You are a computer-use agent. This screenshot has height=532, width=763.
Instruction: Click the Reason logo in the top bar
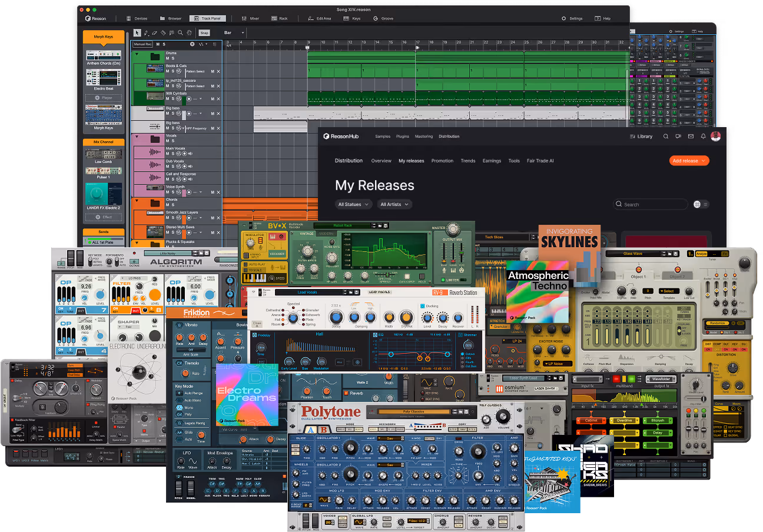pos(95,18)
